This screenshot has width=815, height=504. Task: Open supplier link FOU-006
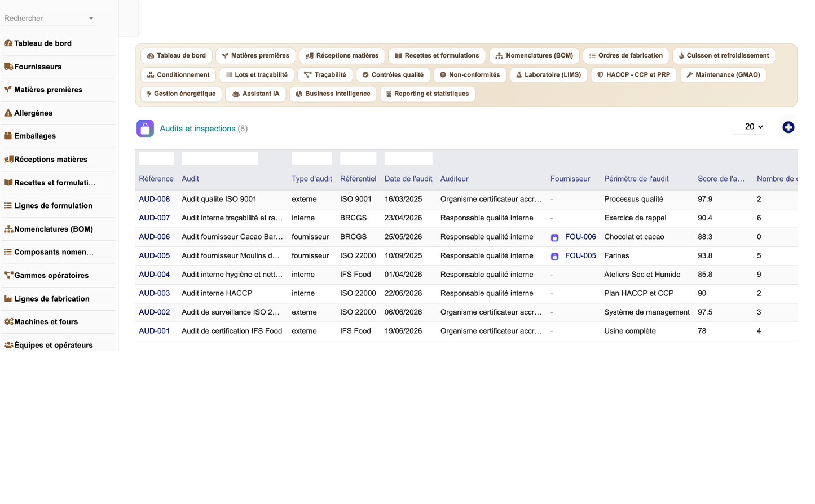tap(580, 237)
